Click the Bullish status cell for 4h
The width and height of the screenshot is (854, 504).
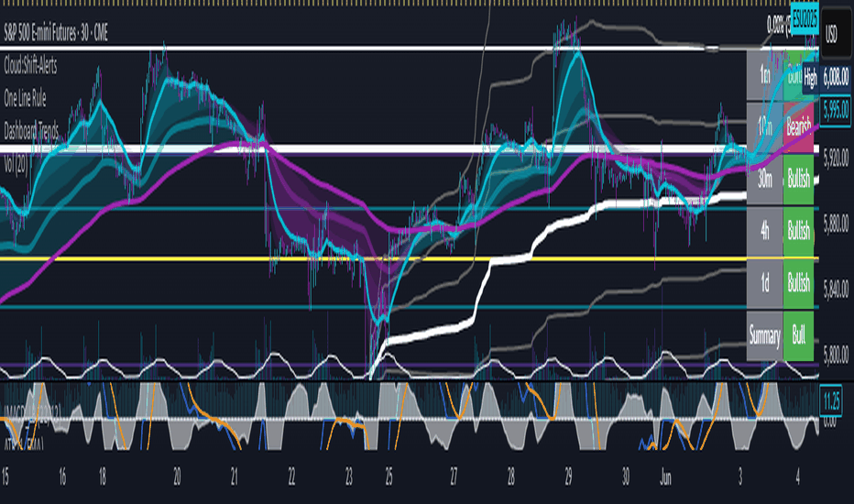click(798, 232)
